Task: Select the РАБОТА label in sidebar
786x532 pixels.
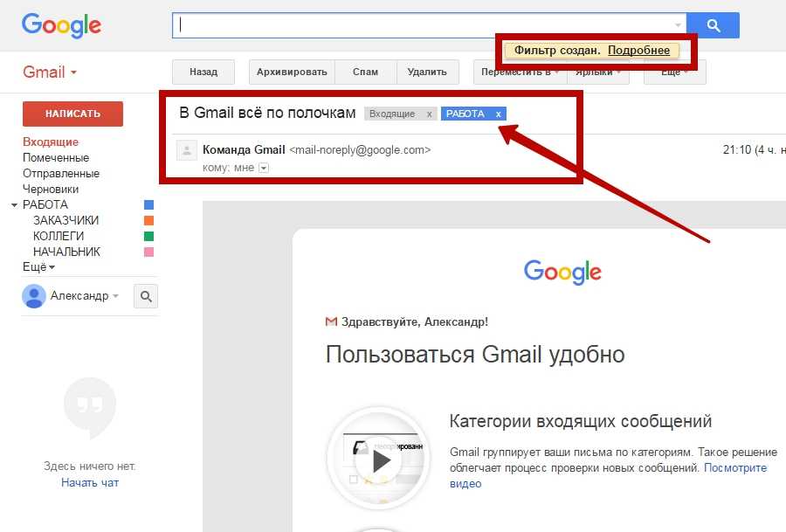Action: pos(45,204)
